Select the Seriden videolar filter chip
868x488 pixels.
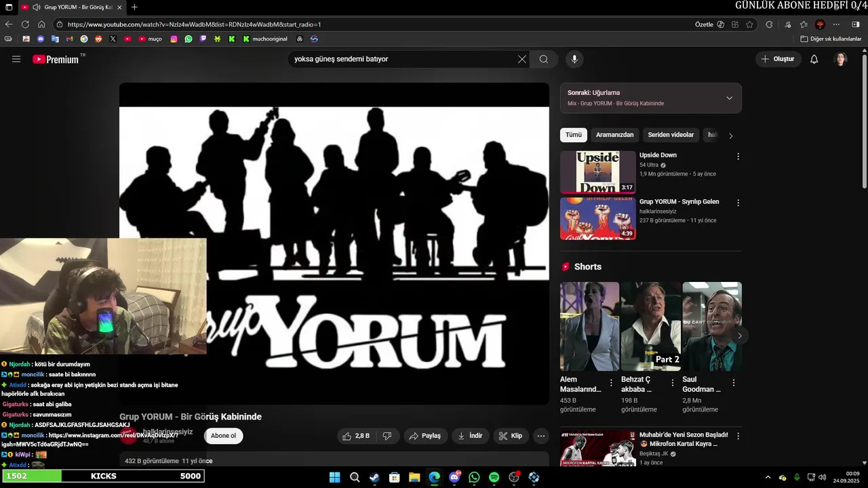click(671, 135)
